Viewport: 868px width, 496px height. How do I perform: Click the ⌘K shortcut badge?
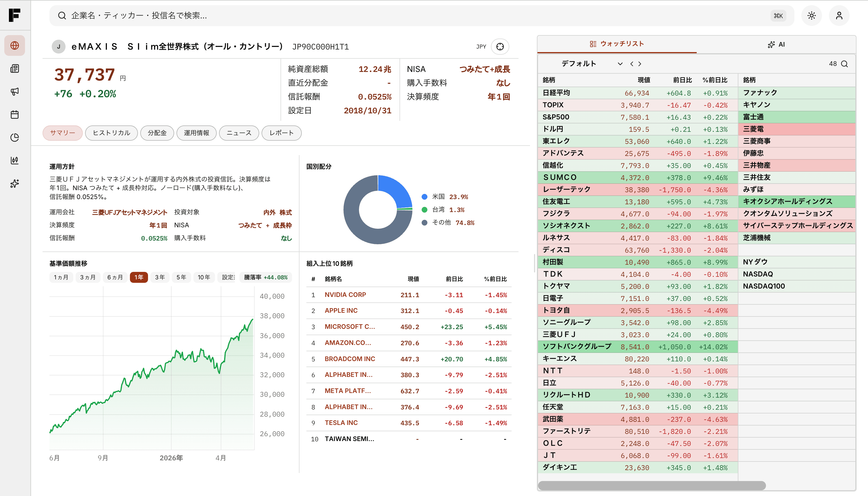coord(778,16)
